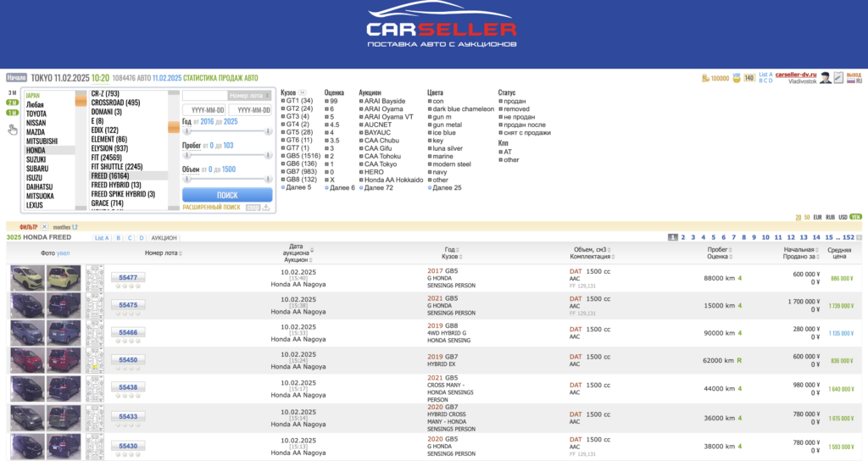868x461 pixels.
Task: Sort by auction date arrows icon
Action: coord(312,250)
